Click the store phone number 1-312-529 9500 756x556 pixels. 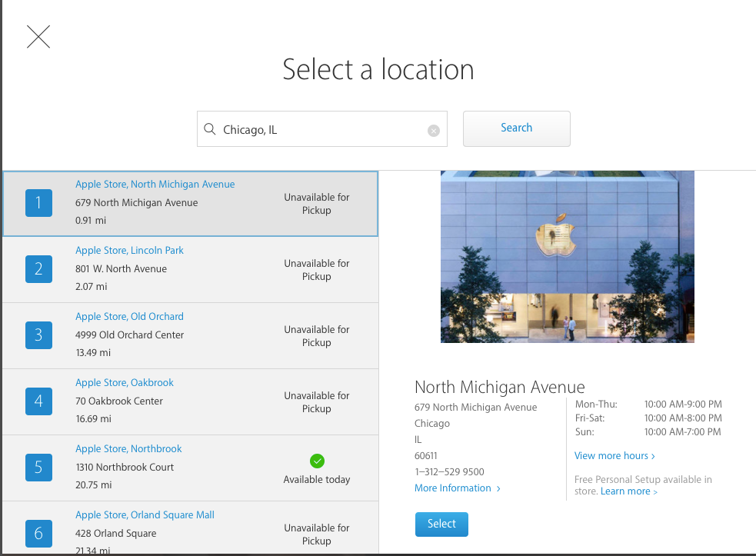click(x=449, y=471)
